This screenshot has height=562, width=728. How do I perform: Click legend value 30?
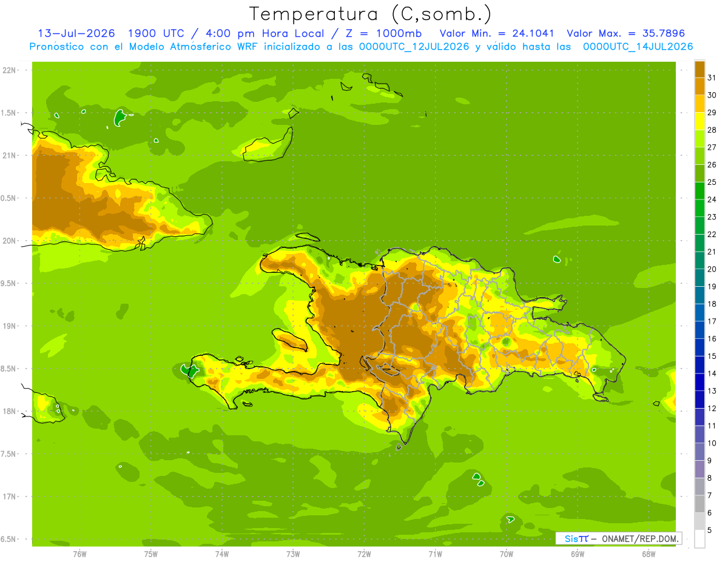click(712, 95)
